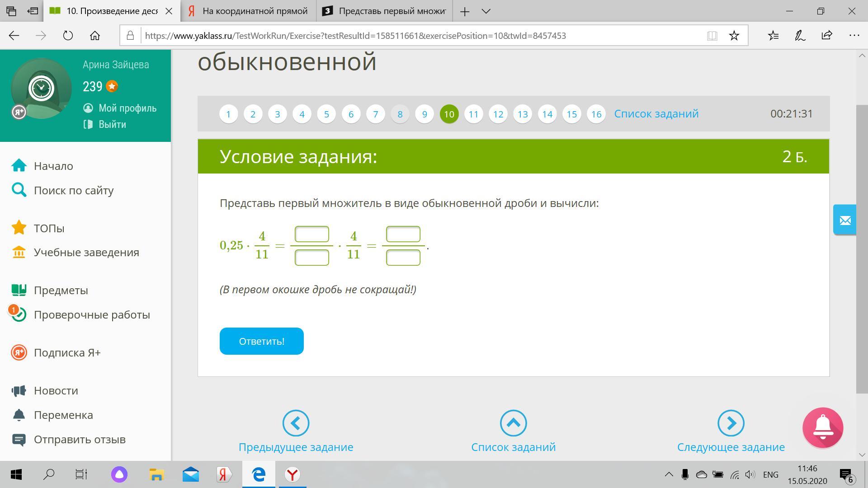Go to next task arrow icon
Image resolution: width=868 pixels, height=488 pixels.
731,423
